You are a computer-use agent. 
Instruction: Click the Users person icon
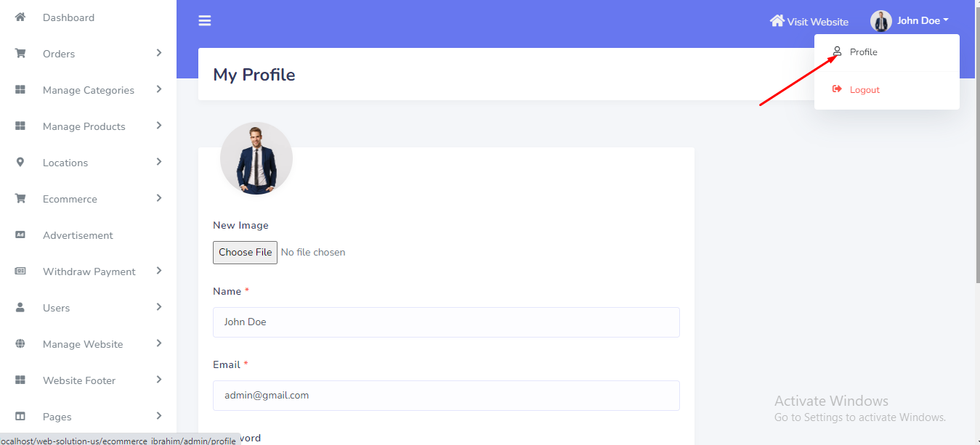[x=20, y=307]
